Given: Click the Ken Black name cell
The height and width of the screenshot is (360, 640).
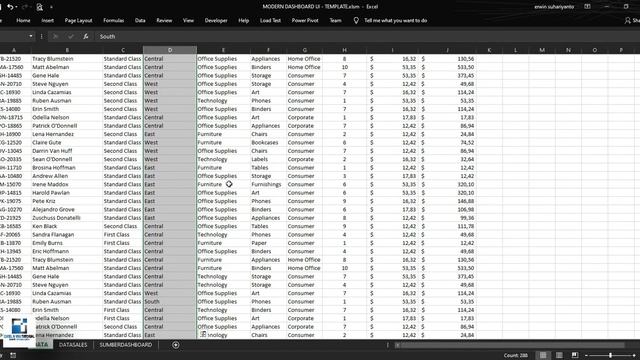Looking at the screenshot, I should click(x=67, y=226).
